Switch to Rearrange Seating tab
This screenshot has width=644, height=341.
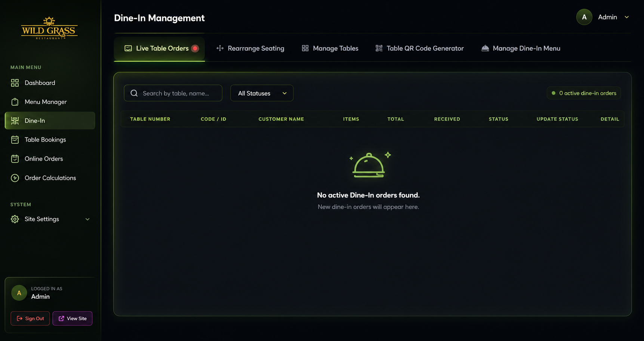[250, 49]
